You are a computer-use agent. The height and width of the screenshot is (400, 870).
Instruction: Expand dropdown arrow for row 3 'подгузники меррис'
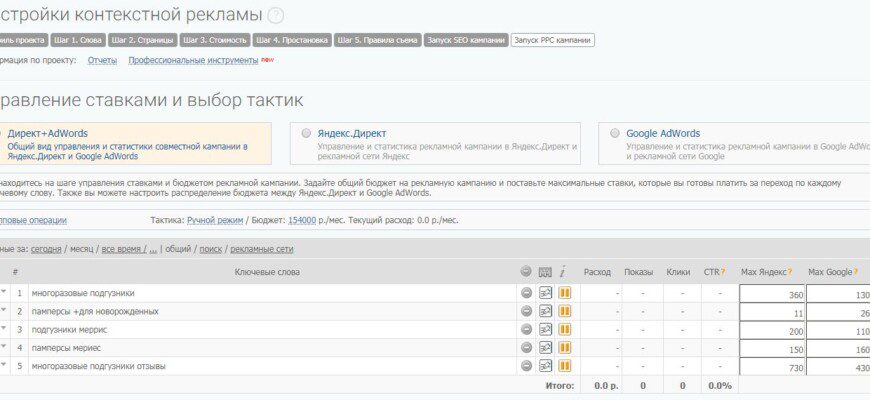coord(4,328)
